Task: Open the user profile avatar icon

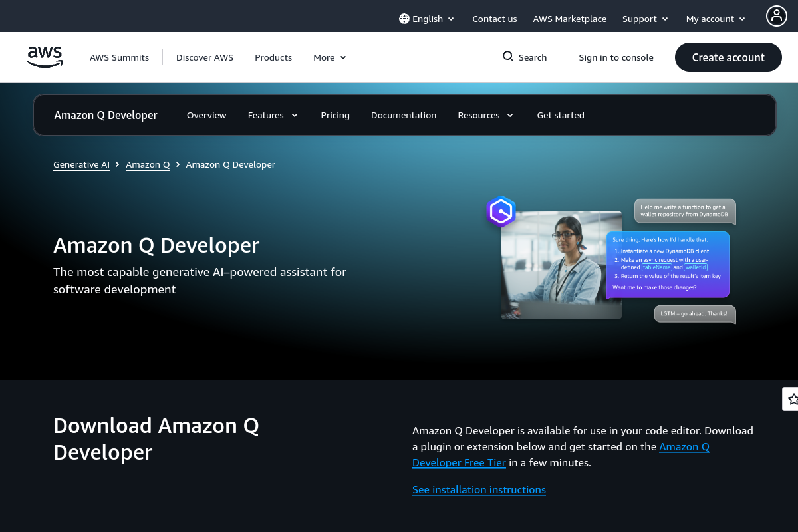Action: tap(776, 16)
